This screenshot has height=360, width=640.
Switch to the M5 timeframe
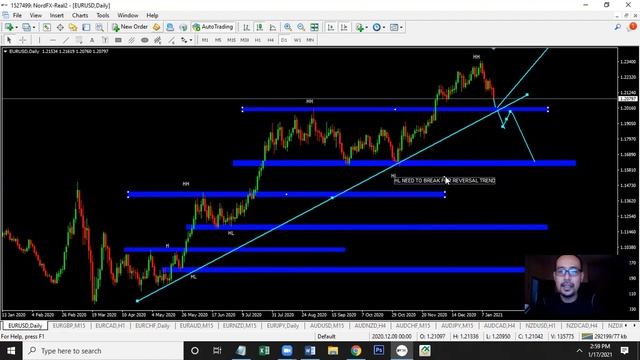(x=218, y=40)
